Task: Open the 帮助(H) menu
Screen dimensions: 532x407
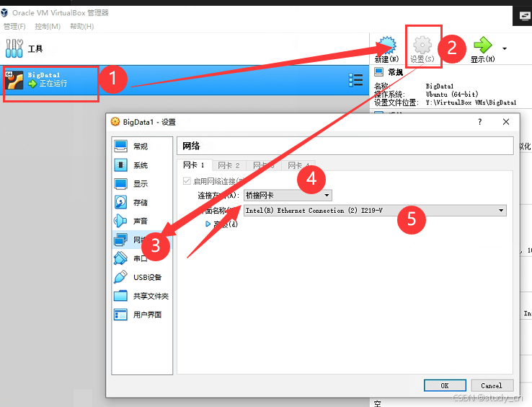Action: click(81, 27)
